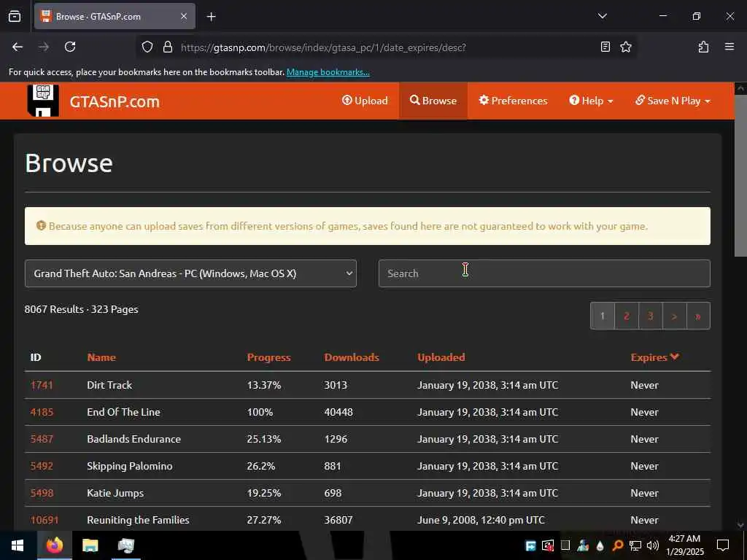Viewport: 747px width, 560px height.
Task: Go to results page 3
Action: pyautogui.click(x=650, y=316)
